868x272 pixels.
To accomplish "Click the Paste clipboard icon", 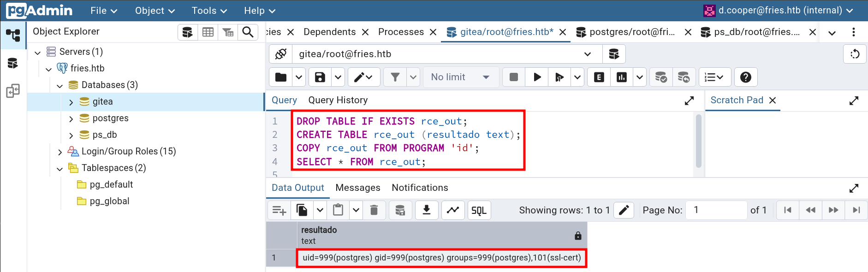I will pos(338,210).
